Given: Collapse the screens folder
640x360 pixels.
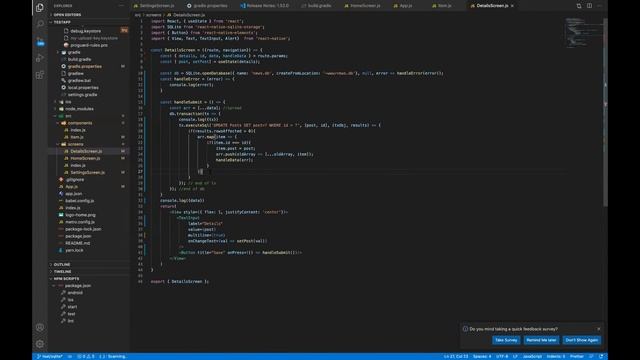Looking at the screenshot, I should pyautogui.click(x=76, y=144).
